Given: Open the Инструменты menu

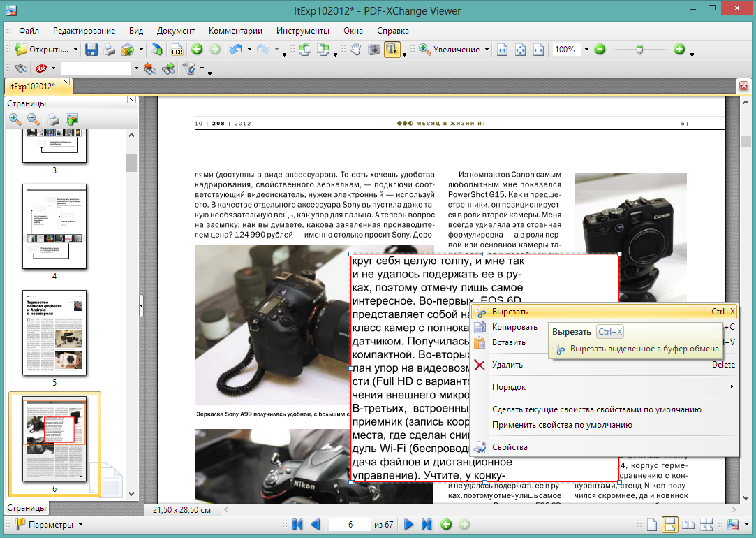Looking at the screenshot, I should coord(303,31).
